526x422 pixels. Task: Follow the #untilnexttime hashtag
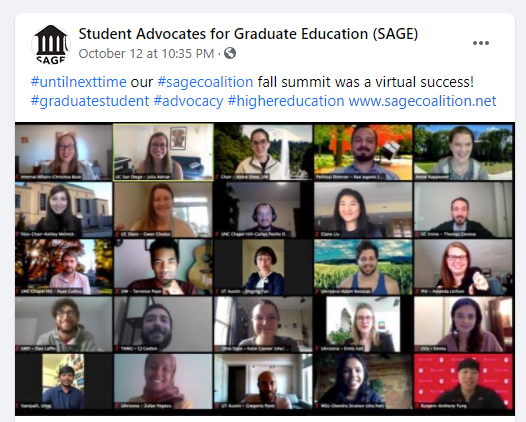click(78, 82)
